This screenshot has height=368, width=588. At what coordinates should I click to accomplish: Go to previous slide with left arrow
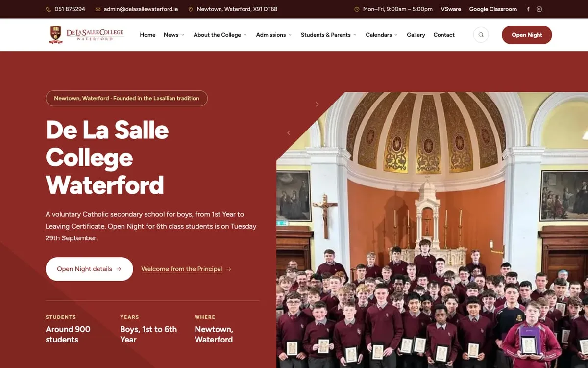(289, 133)
